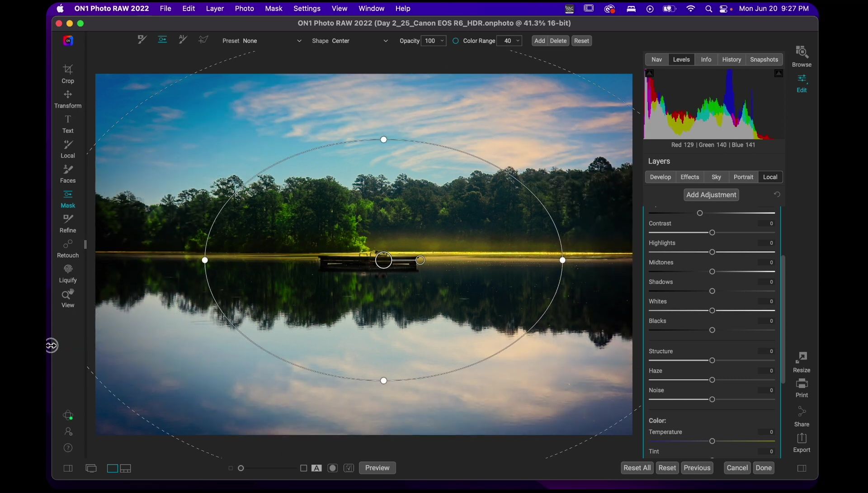Click the Add Adjustment button

pos(711,194)
